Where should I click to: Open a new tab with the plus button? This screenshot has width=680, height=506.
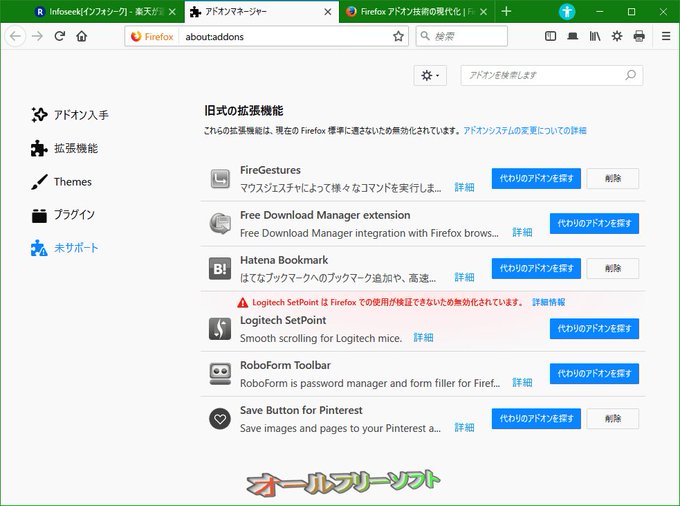pos(506,12)
